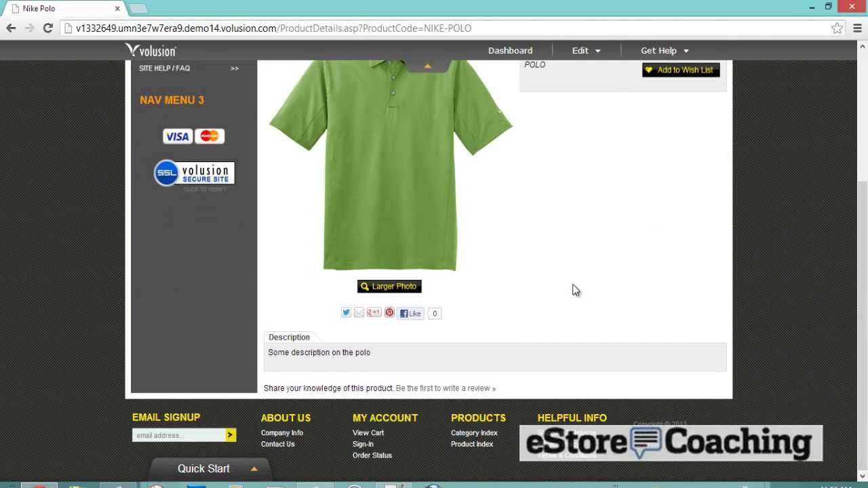Collapse admin bar with orange arrow
This screenshot has height=488, width=868.
pos(427,66)
